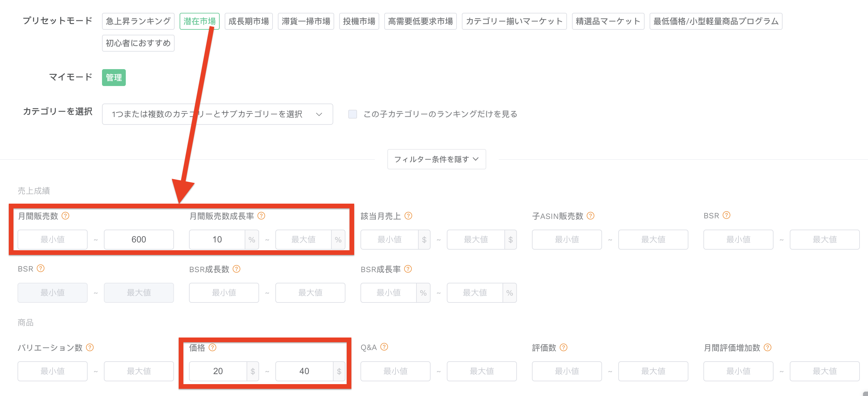Image resolution: width=868 pixels, height=396 pixels.
Task: Open help icon beside BSR成長数
Action: (x=237, y=269)
